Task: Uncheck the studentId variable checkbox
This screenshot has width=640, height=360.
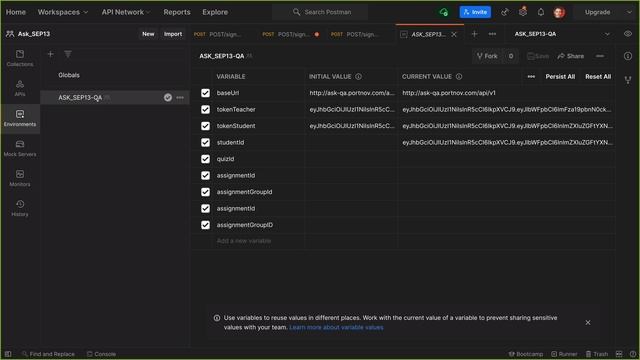Action: tap(205, 142)
